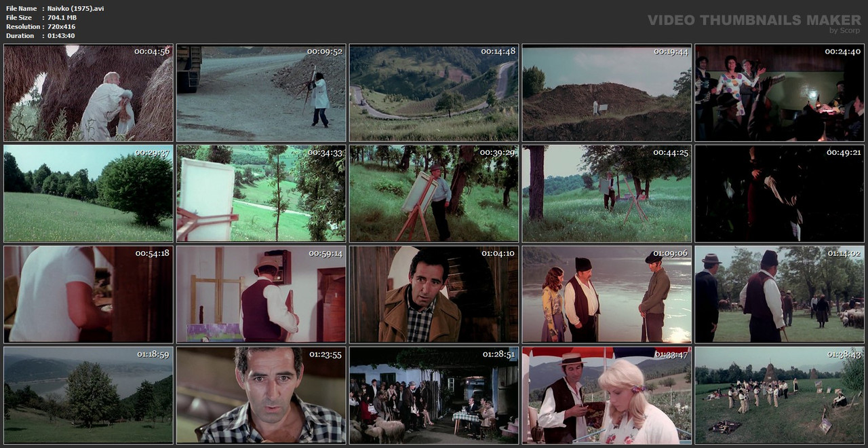
Task: Click the 'Duration' label
Action: (20, 35)
